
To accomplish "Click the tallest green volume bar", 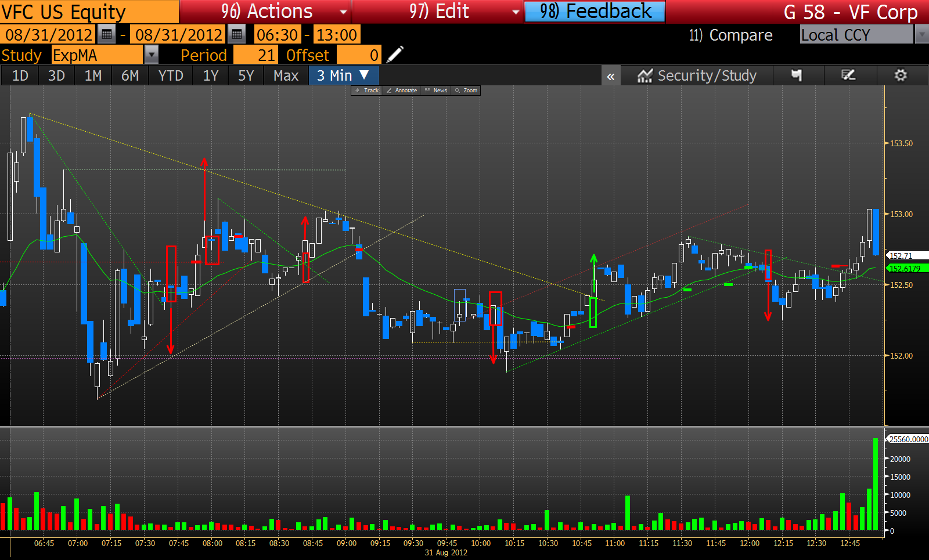I will tap(876, 485).
